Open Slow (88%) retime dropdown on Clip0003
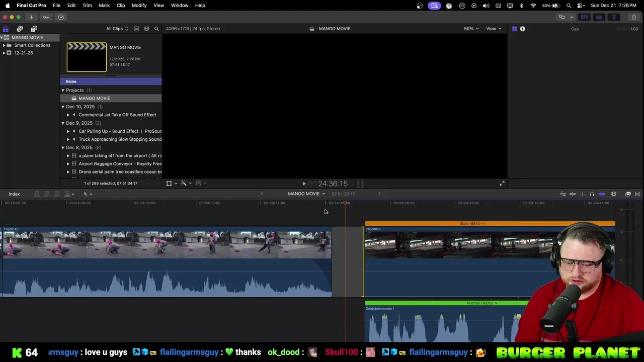 pyautogui.click(x=472, y=224)
